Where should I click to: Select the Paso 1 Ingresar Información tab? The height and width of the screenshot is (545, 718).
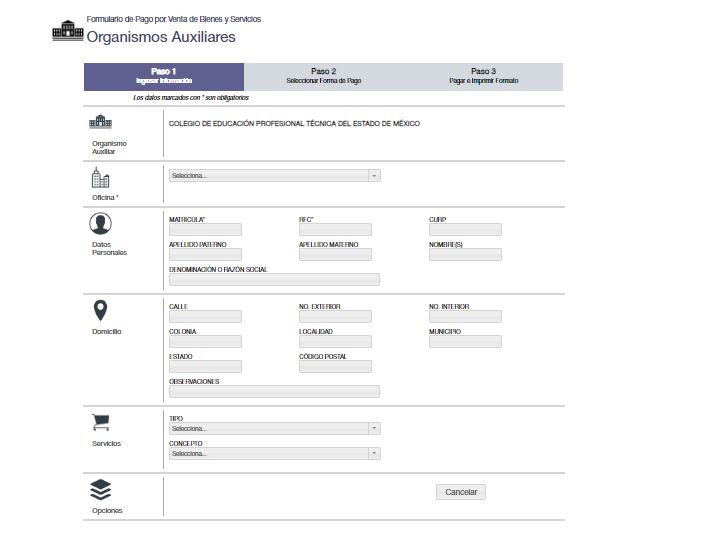pos(164,76)
